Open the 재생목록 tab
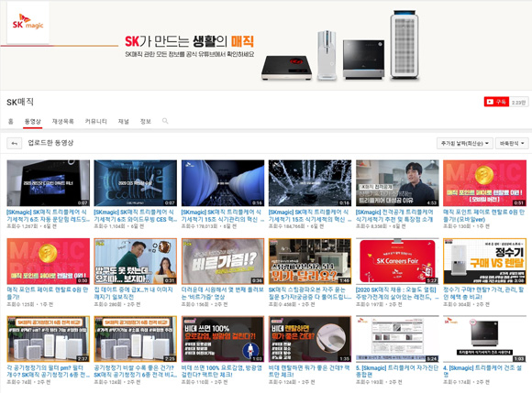 pyautogui.click(x=62, y=121)
